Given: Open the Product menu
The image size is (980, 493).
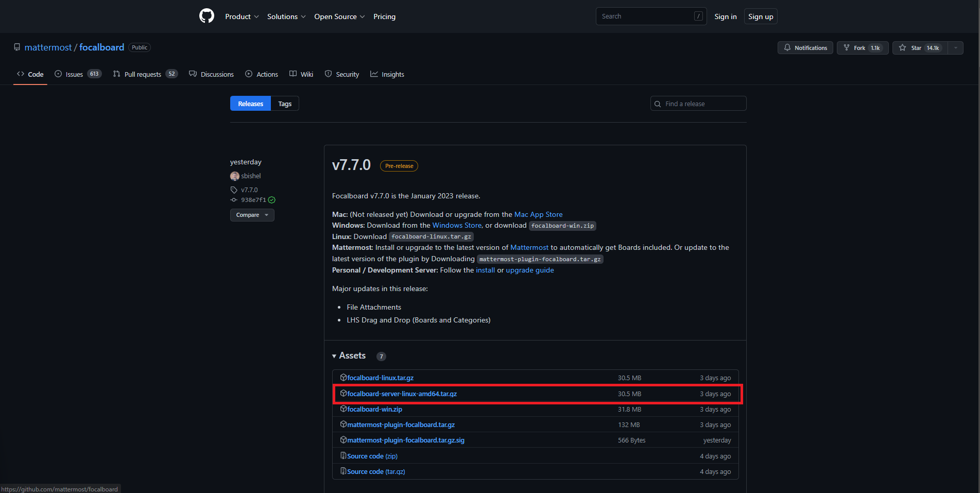Looking at the screenshot, I should [242, 16].
